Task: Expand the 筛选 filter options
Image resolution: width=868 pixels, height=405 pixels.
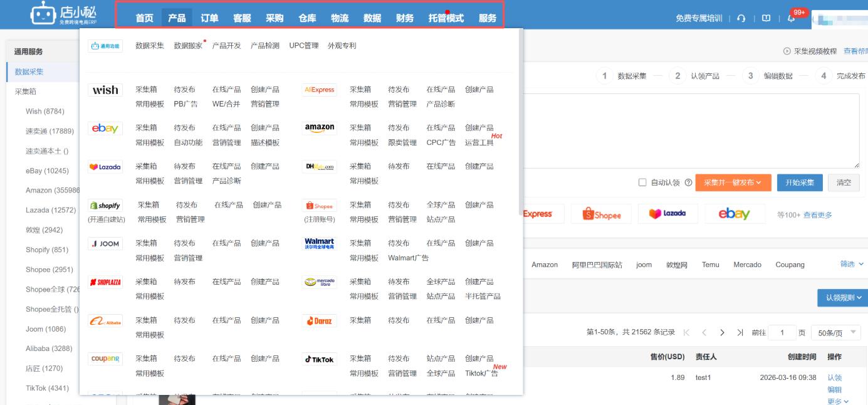Action: point(851,265)
